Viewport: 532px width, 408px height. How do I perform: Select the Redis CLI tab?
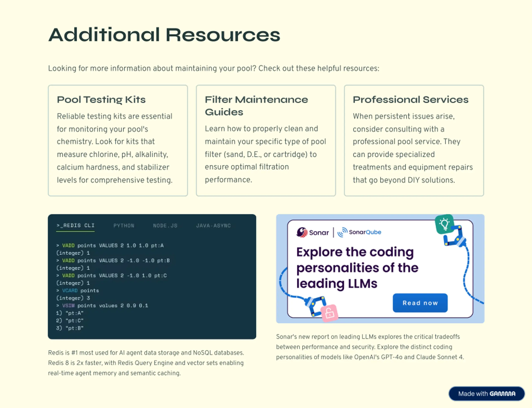point(75,226)
